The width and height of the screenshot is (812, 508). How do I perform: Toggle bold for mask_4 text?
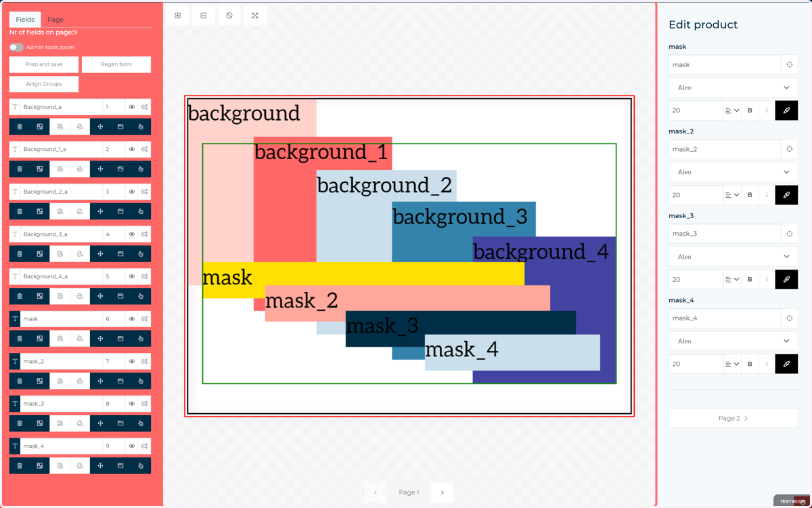(x=750, y=364)
